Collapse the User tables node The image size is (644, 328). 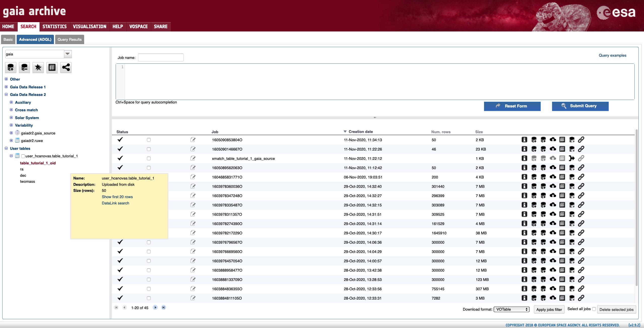coord(6,148)
